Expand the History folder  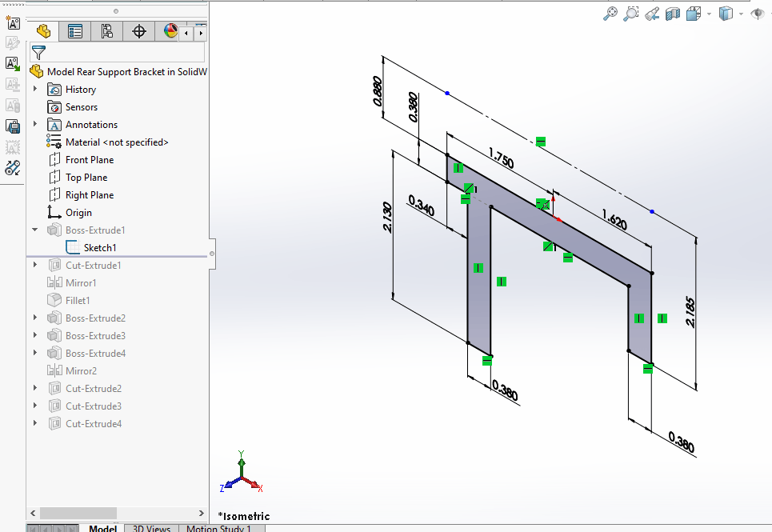[x=34, y=89]
